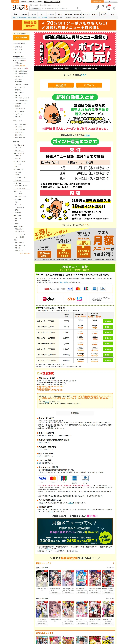Click もっと見る for 女性マンガ新刊
The width and height of the screenshot is (129, 644).
(x=110, y=567)
